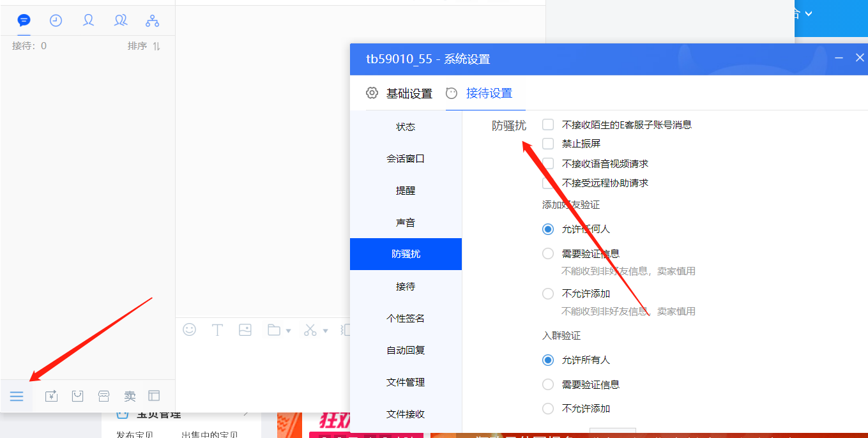
Task: Open 接待 in the settings sidebar
Action: point(406,286)
